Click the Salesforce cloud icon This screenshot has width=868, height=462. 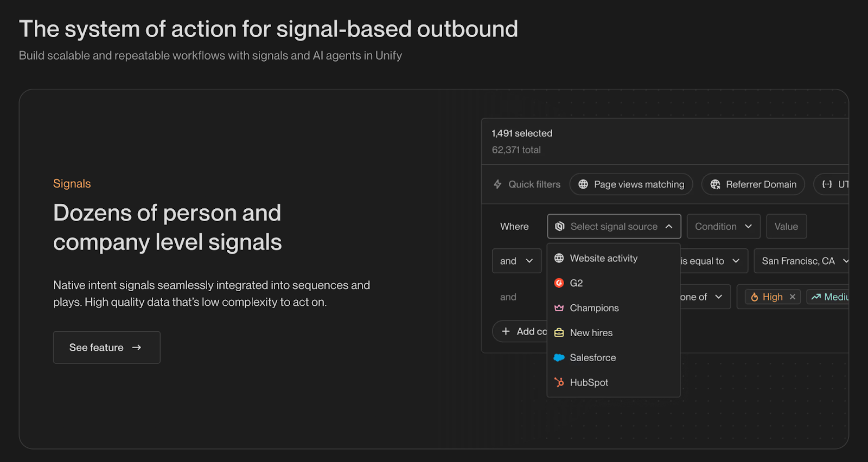point(559,357)
